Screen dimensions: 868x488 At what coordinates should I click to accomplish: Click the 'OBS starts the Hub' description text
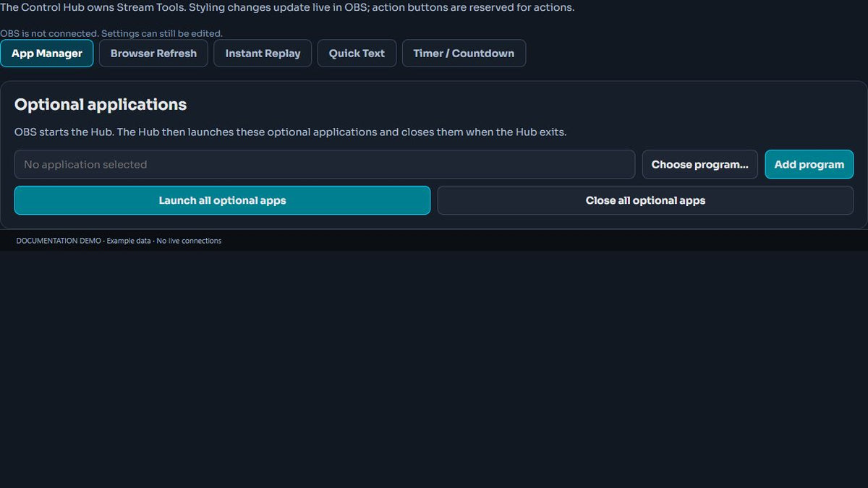290,132
